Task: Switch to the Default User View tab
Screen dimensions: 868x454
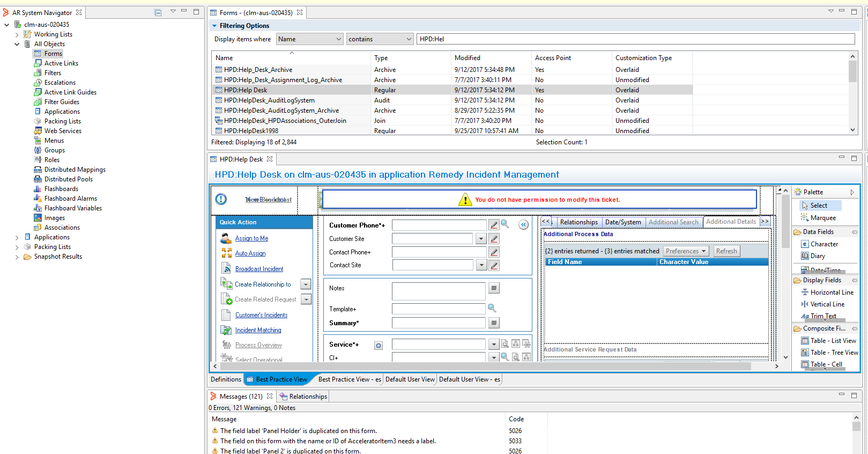Action: [x=410, y=379]
